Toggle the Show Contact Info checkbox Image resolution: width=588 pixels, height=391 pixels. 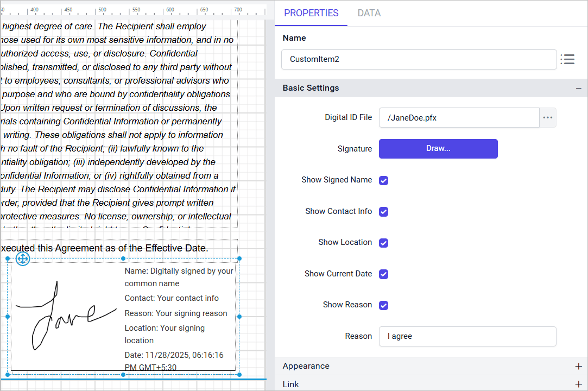[383, 212]
